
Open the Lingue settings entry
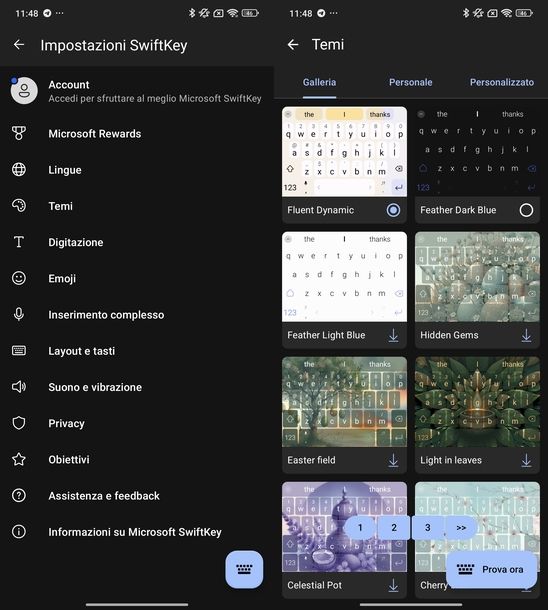(x=137, y=170)
